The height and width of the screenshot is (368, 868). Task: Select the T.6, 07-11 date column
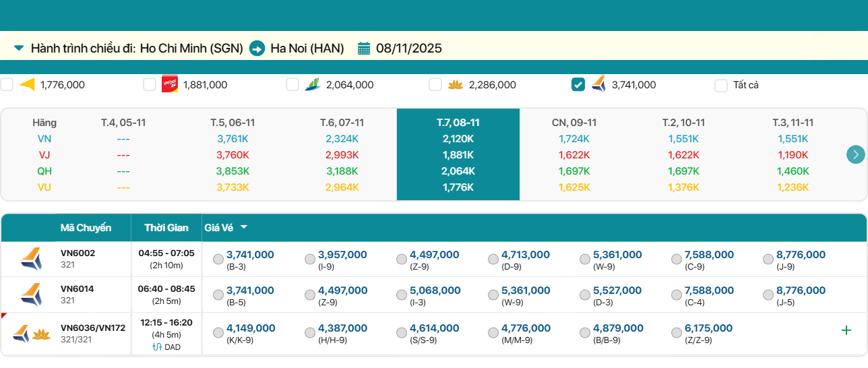tap(342, 123)
